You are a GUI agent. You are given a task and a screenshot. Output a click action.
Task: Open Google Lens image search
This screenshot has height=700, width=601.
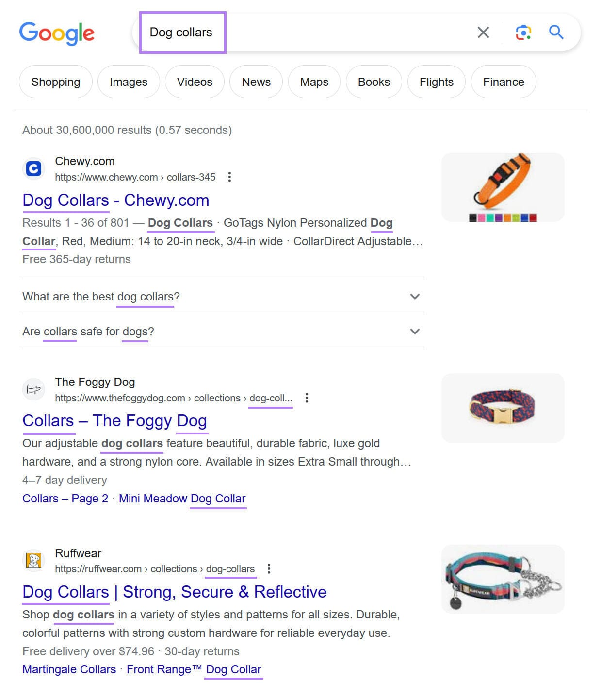(523, 33)
